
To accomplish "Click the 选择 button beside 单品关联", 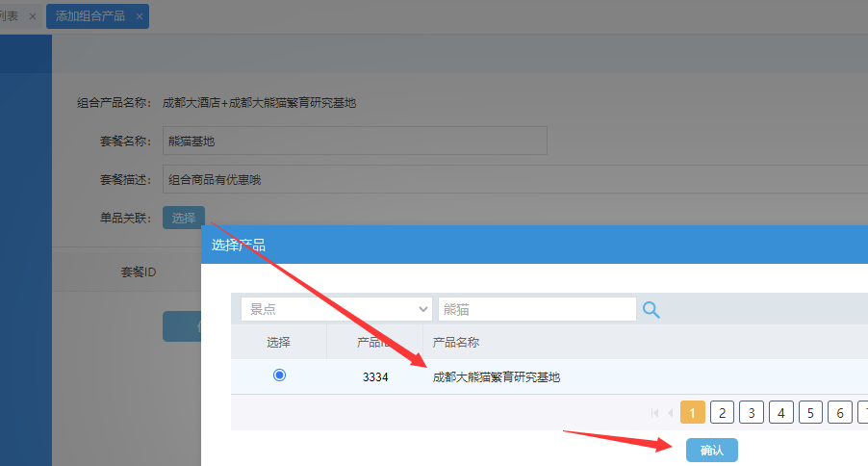I will (x=183, y=218).
